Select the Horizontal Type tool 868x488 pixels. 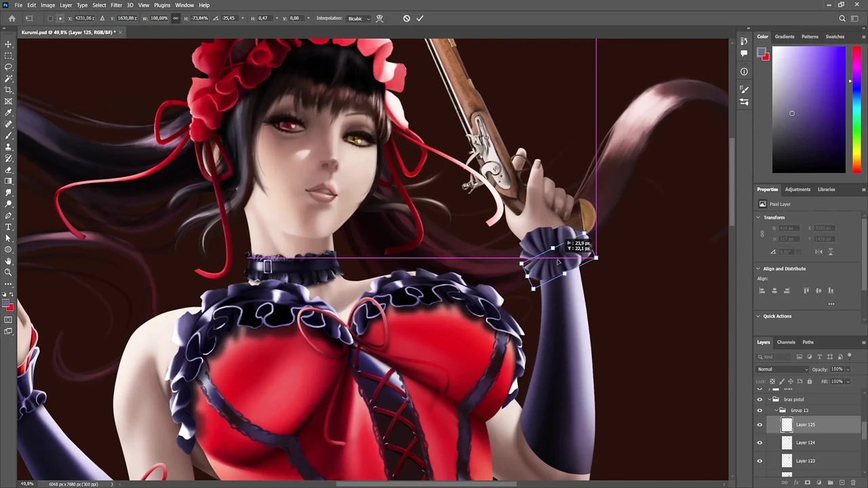coord(8,227)
